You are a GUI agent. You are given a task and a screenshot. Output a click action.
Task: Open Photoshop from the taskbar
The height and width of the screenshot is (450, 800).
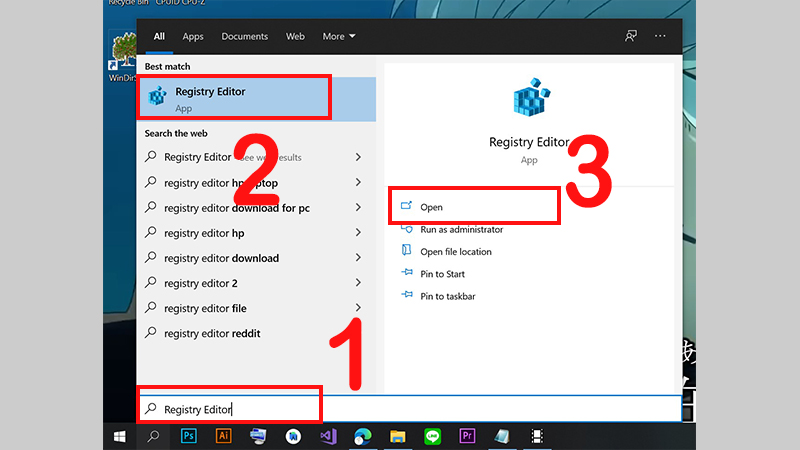point(189,436)
